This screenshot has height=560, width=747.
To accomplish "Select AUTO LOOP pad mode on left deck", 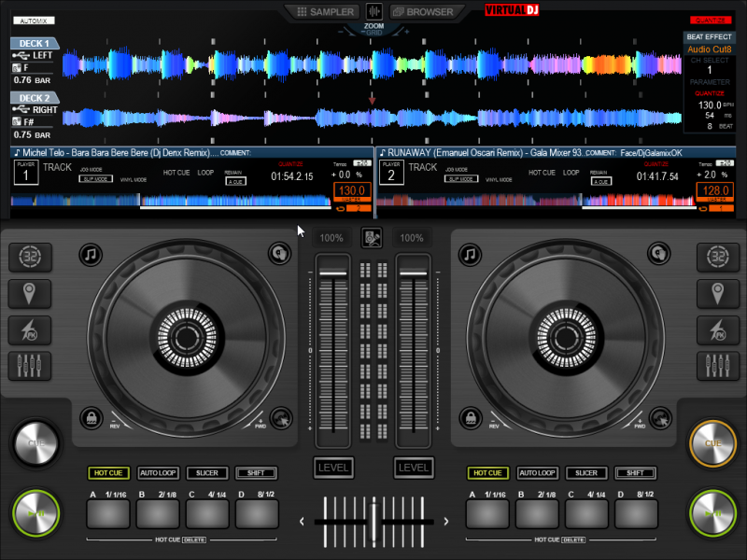I will pyautogui.click(x=158, y=473).
